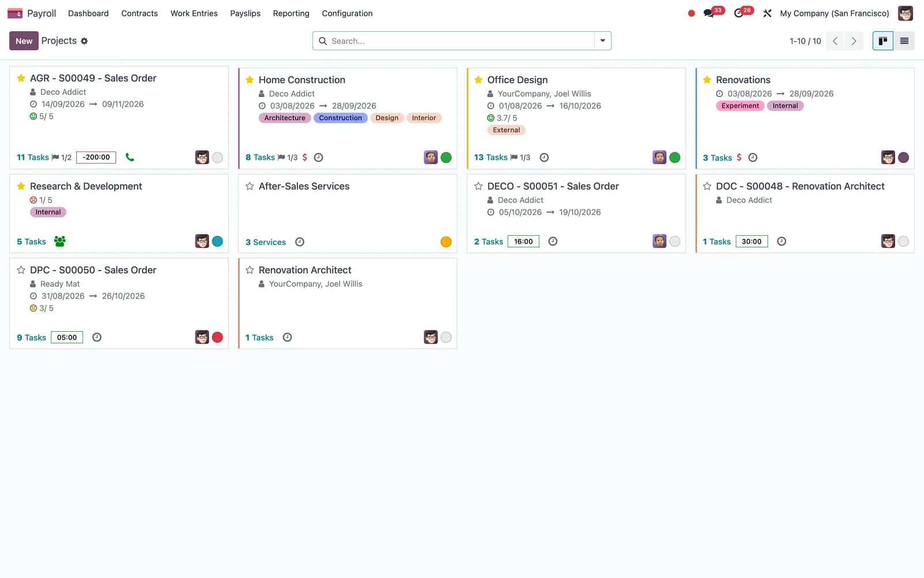
Task: Click the clock icon on Renovation Architect card
Action: 287,337
